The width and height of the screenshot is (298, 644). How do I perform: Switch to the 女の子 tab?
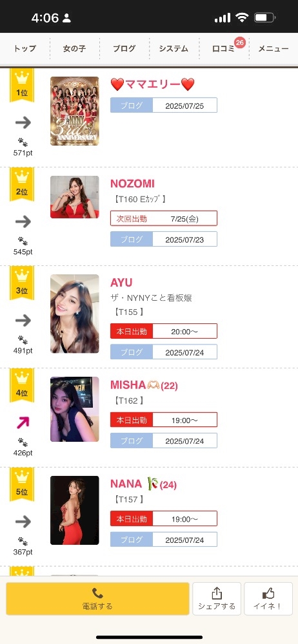click(x=75, y=48)
